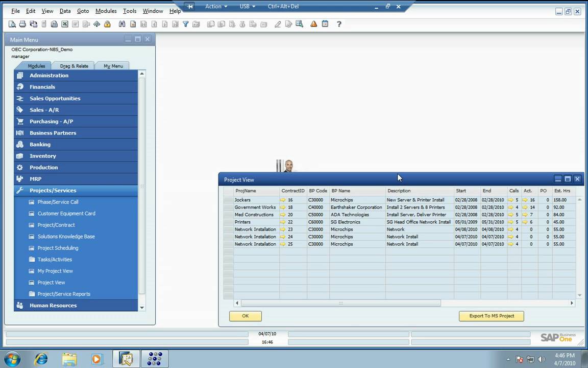Open My Project View menu entry
This screenshot has height=368, width=588.
point(55,271)
